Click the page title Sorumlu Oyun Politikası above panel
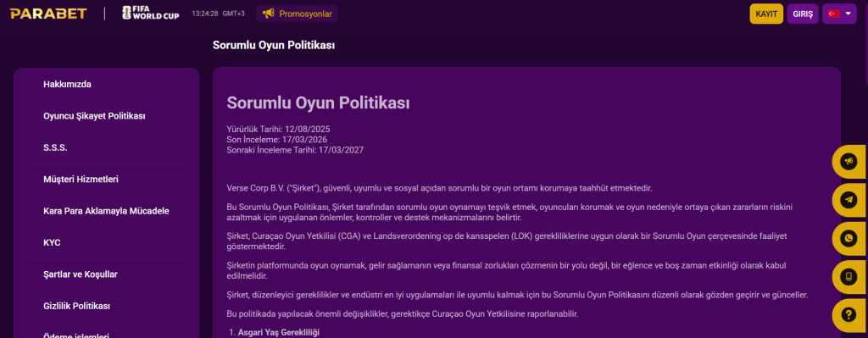The width and height of the screenshot is (868, 338). tap(274, 46)
